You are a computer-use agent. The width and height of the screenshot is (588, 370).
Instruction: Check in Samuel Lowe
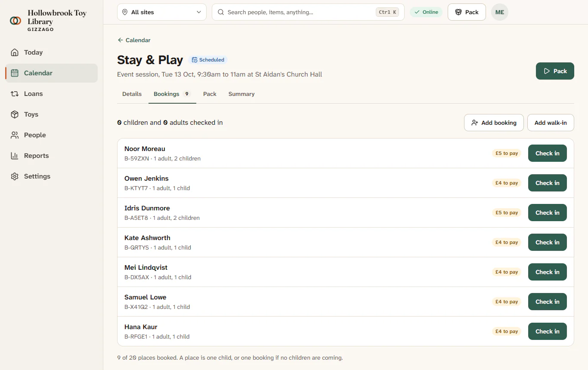coord(548,302)
